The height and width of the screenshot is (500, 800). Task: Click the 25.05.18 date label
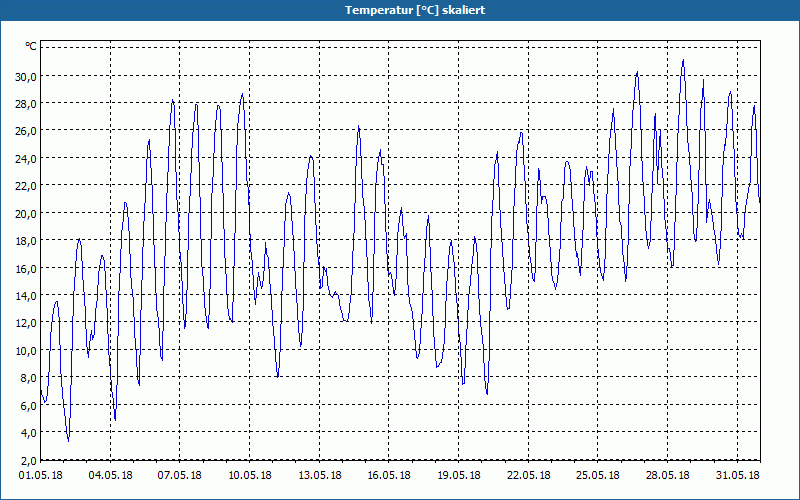coord(597,476)
